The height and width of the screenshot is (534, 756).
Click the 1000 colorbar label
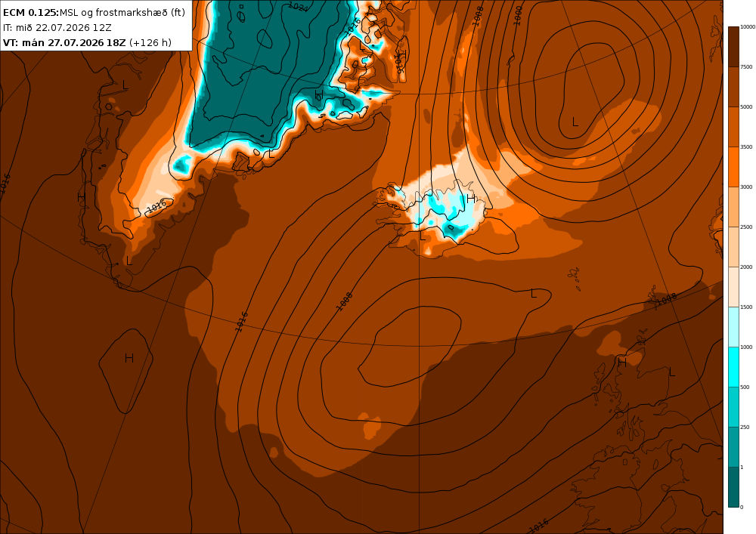click(746, 347)
